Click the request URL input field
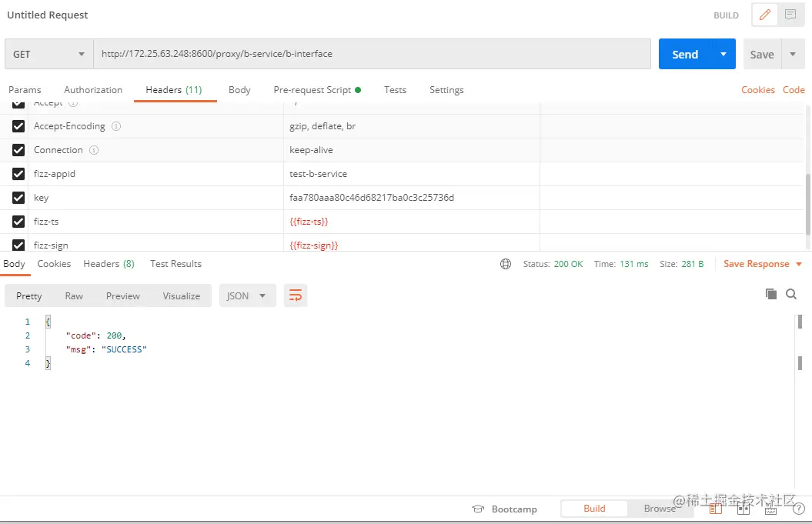The height and width of the screenshot is (524, 812). [372, 54]
